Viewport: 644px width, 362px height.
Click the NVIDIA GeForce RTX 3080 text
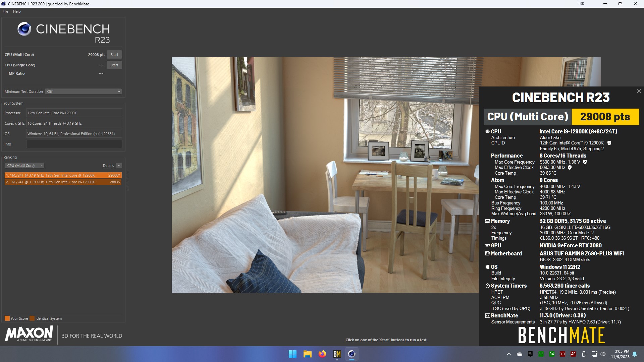[x=571, y=245]
